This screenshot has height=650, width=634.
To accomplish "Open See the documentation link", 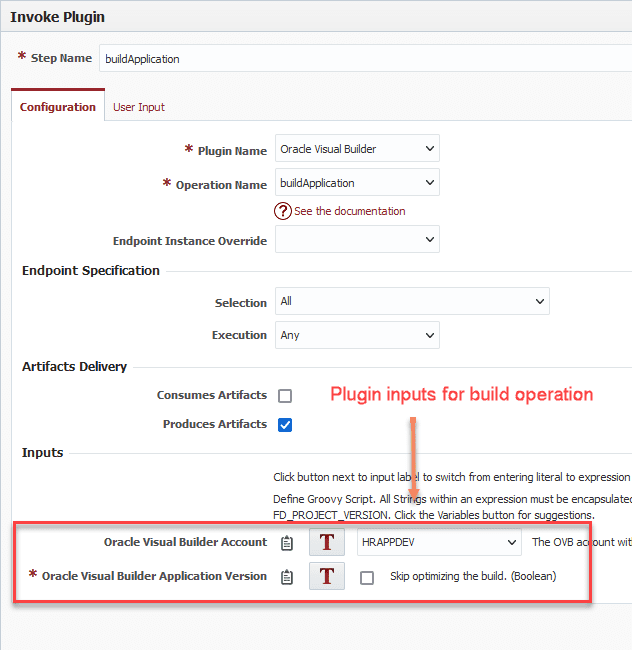I will [x=350, y=211].
